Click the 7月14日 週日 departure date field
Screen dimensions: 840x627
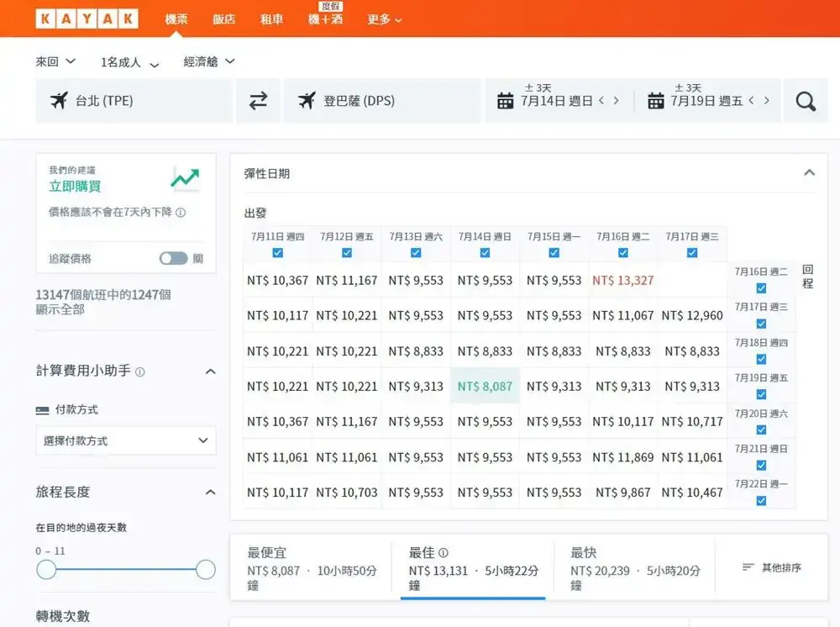pos(559,101)
